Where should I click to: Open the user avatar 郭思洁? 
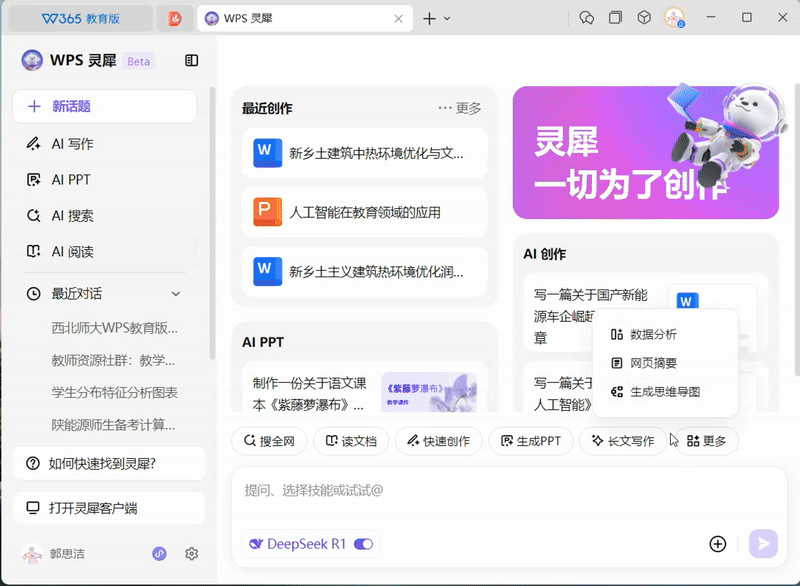pos(32,554)
